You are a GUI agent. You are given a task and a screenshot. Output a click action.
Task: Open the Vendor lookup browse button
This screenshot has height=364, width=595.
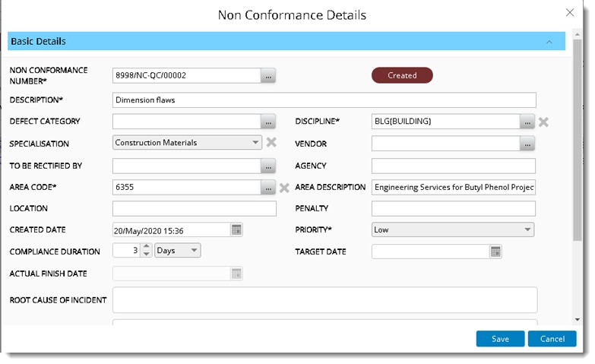point(527,143)
